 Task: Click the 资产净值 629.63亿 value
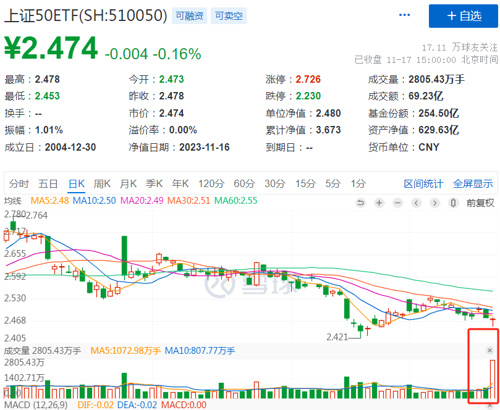(x=413, y=130)
